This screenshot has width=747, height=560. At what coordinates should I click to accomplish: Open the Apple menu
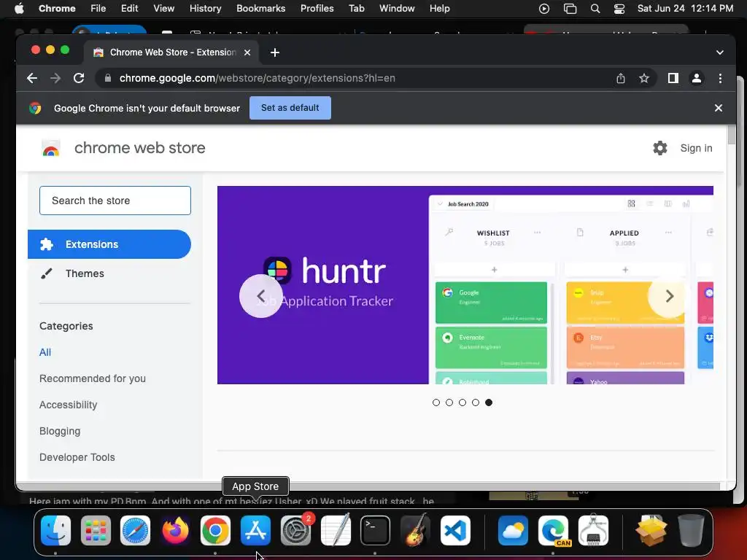[19, 8]
